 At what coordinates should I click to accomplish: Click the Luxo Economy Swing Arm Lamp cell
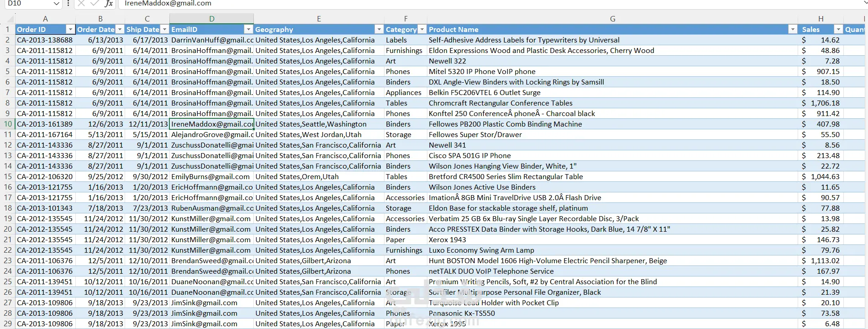tap(613, 250)
